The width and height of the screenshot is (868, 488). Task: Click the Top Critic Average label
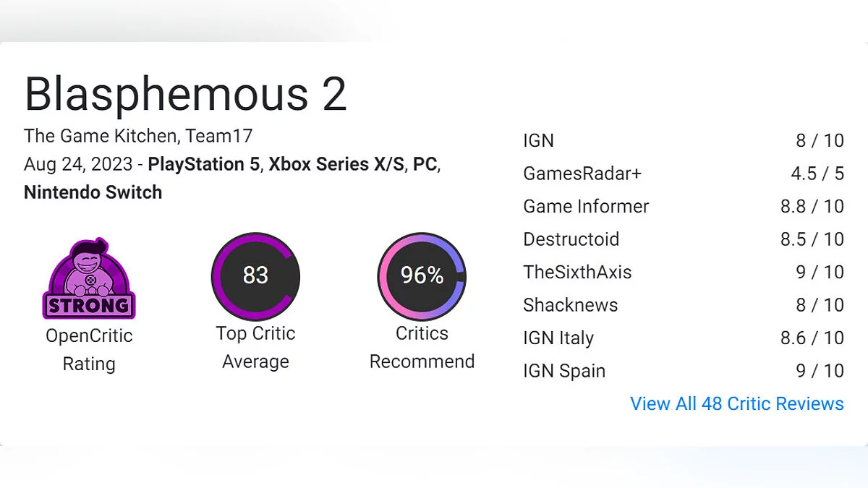pyautogui.click(x=255, y=347)
